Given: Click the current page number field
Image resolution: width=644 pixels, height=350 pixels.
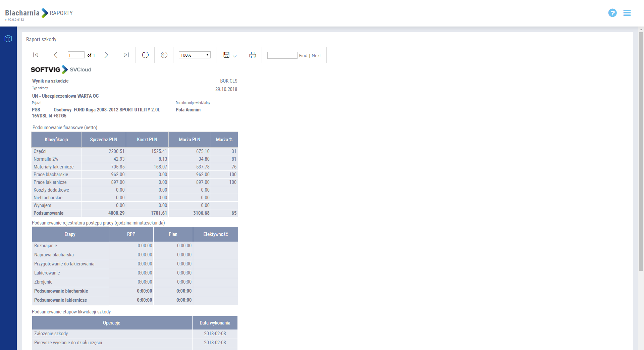Looking at the screenshot, I should pyautogui.click(x=76, y=55).
